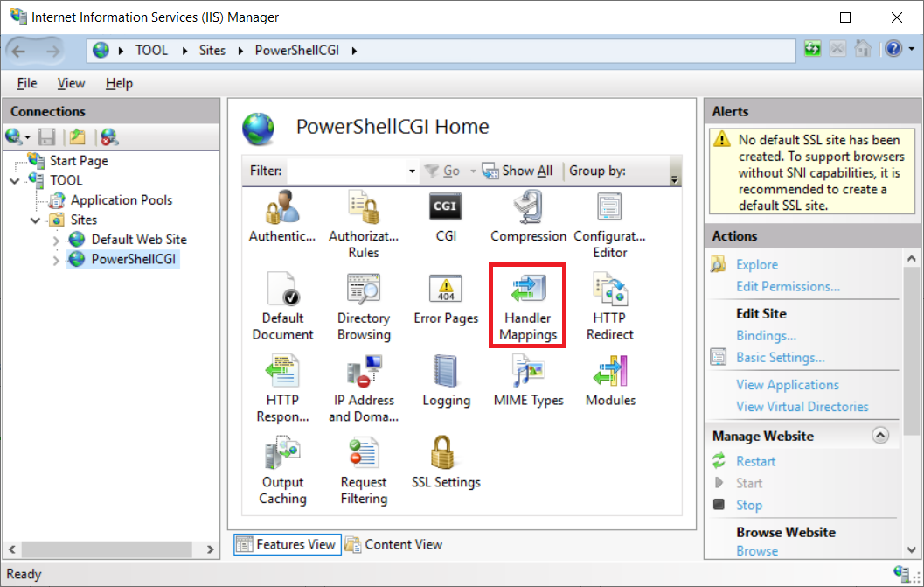
Task: Click the Browse link under Browse Website
Action: 757,551
